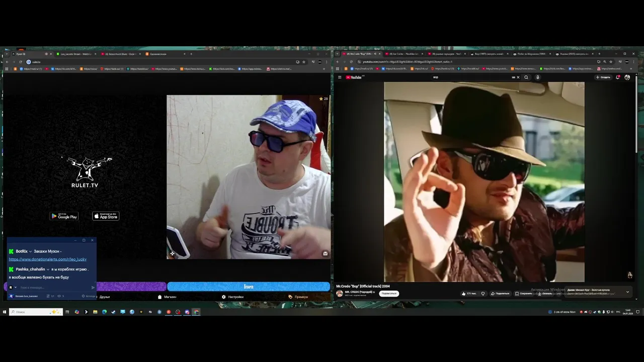This screenshot has width=644, height=362.
Task: Open Chrome menu in YouTube window
Action: 633,62
